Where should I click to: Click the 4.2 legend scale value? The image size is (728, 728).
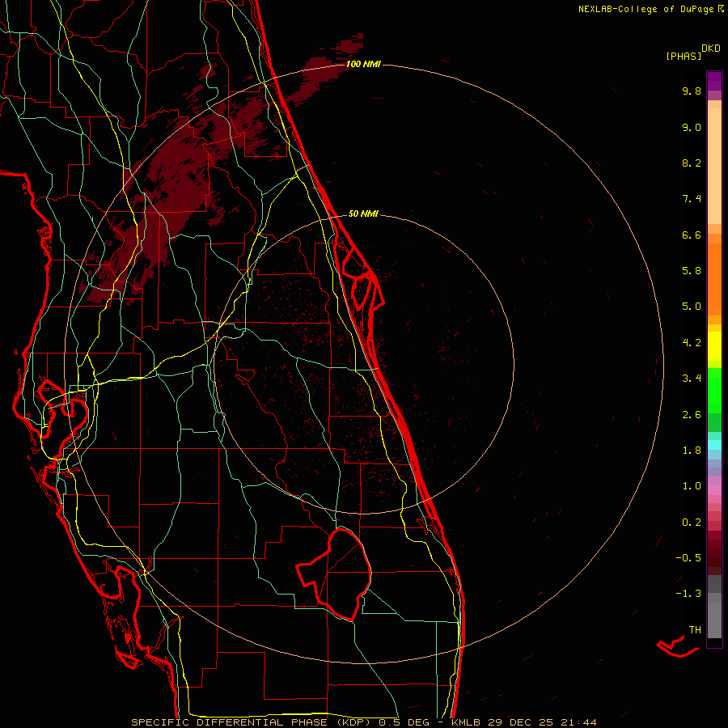[692, 343]
